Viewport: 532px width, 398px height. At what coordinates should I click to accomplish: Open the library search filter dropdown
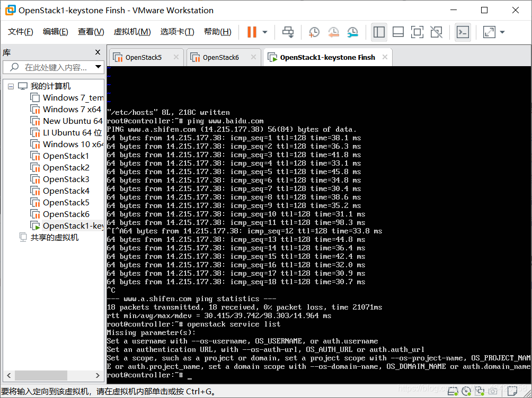click(98, 67)
